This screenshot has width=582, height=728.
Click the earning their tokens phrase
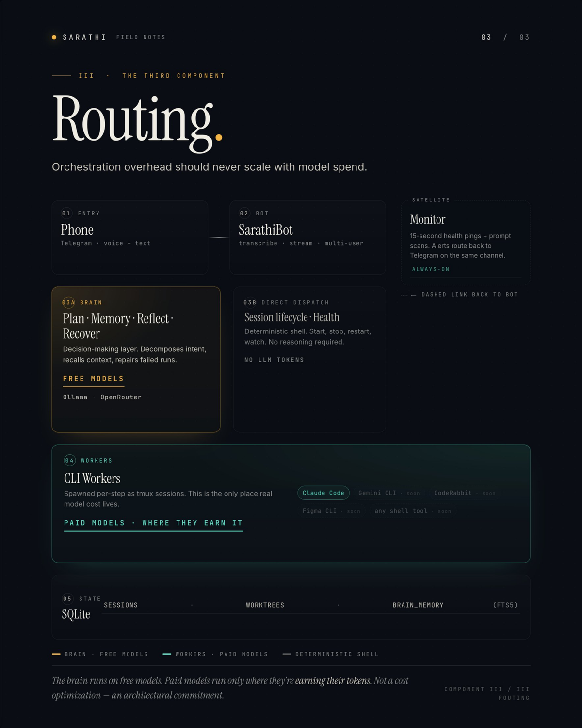pos(333,681)
